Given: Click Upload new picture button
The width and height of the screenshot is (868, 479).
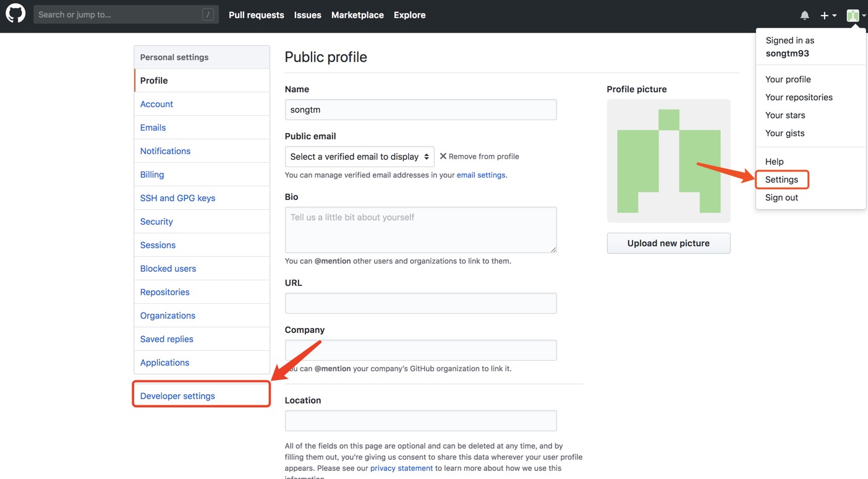Looking at the screenshot, I should pos(668,243).
